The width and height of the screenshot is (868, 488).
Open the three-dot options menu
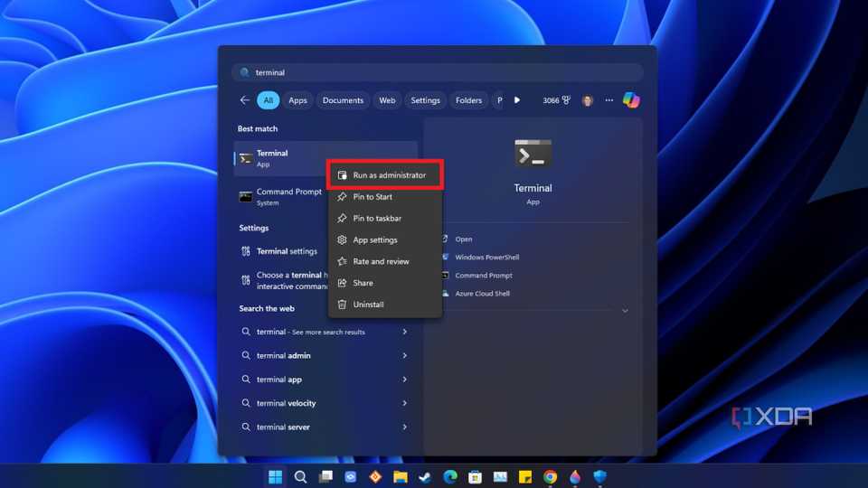click(x=609, y=100)
